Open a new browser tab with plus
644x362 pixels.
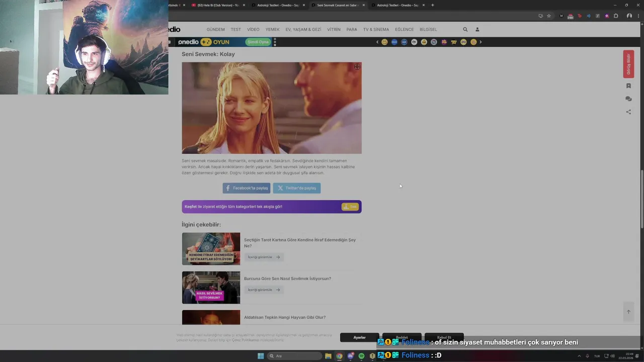coord(433,5)
